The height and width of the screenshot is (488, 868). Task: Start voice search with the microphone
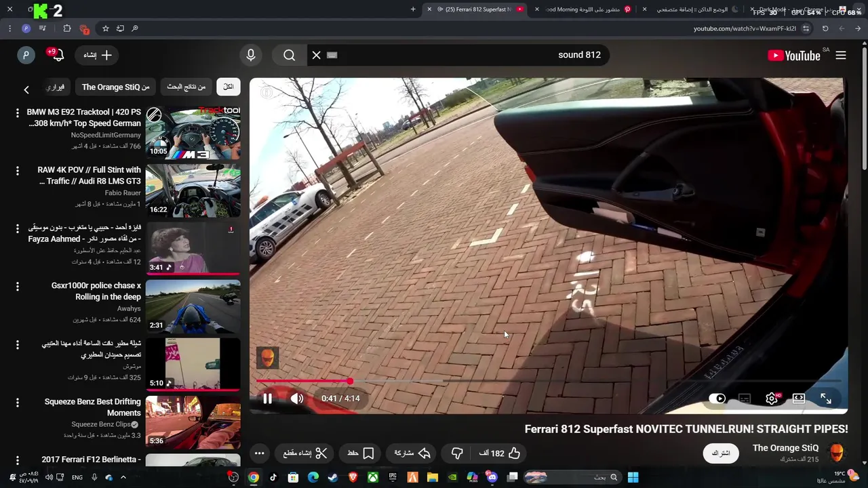tap(251, 56)
